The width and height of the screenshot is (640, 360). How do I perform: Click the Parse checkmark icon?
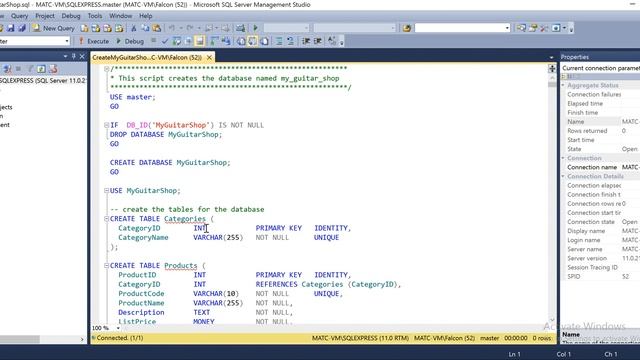[165, 41]
